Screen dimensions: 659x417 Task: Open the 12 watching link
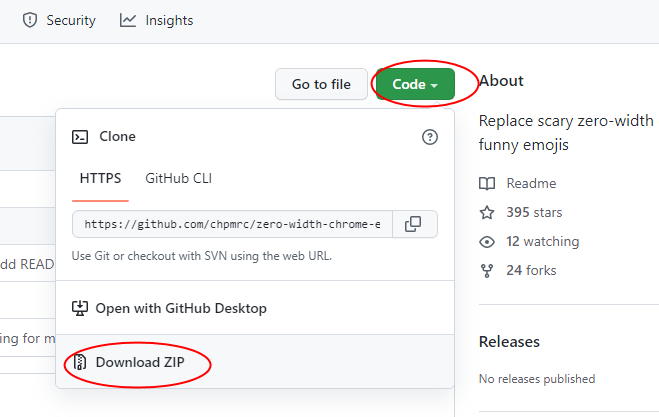(x=543, y=241)
